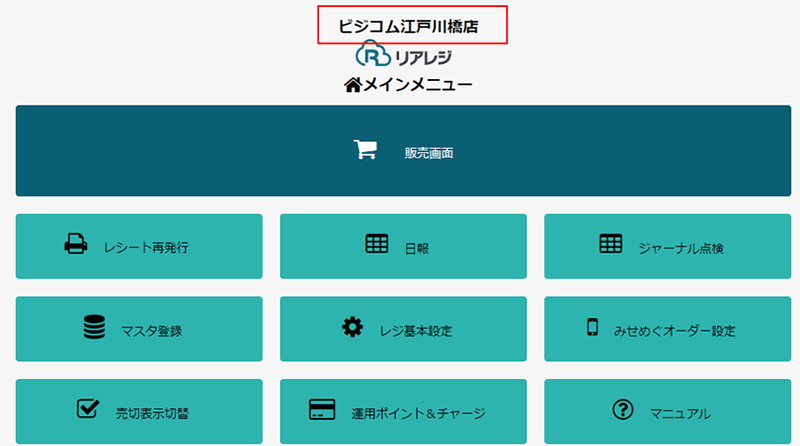Click the smartphone icon for みせめぐオーダー設定
The image size is (800, 446).
(x=592, y=327)
